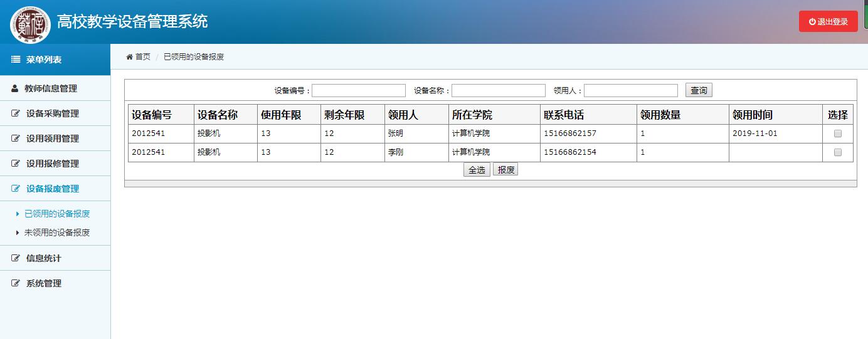Click the edit icon beside 设用报修管理

click(x=16, y=164)
